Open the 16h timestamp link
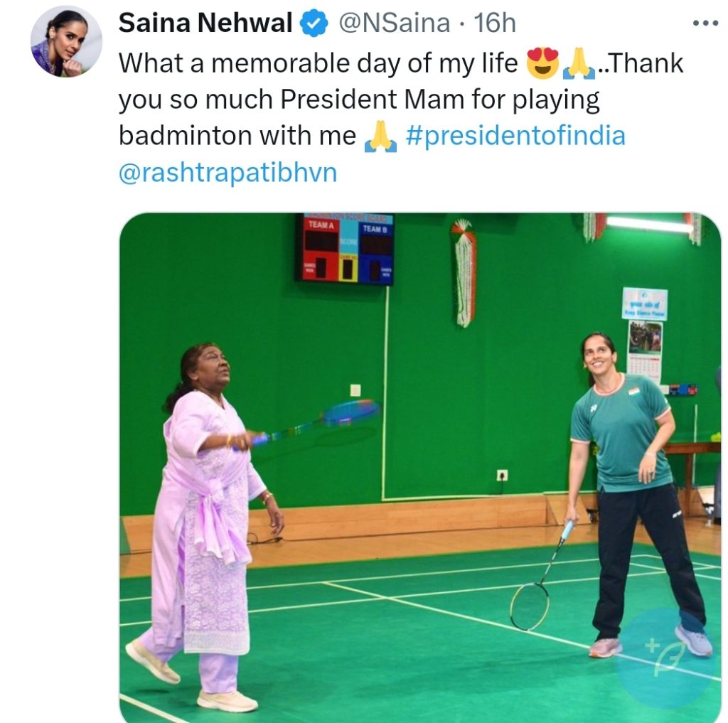Screen dimensions: 728x723 coord(495,23)
